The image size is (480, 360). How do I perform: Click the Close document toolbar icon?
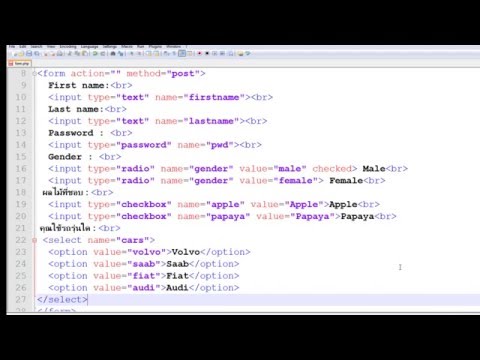point(46,53)
